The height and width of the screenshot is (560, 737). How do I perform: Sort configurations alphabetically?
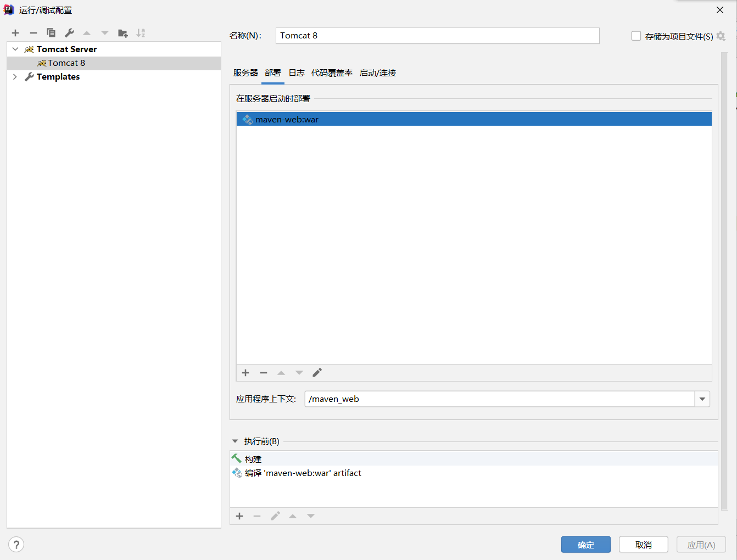tap(141, 33)
